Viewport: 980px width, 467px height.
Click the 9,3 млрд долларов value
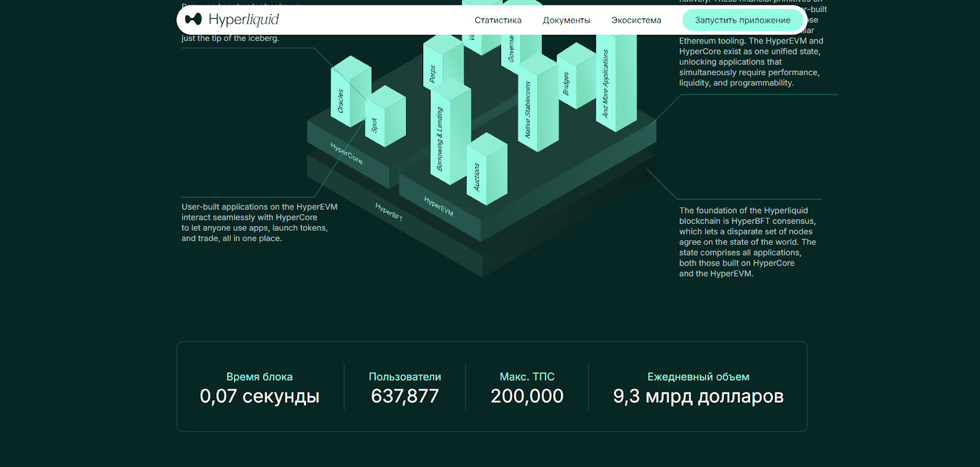pyautogui.click(x=698, y=396)
